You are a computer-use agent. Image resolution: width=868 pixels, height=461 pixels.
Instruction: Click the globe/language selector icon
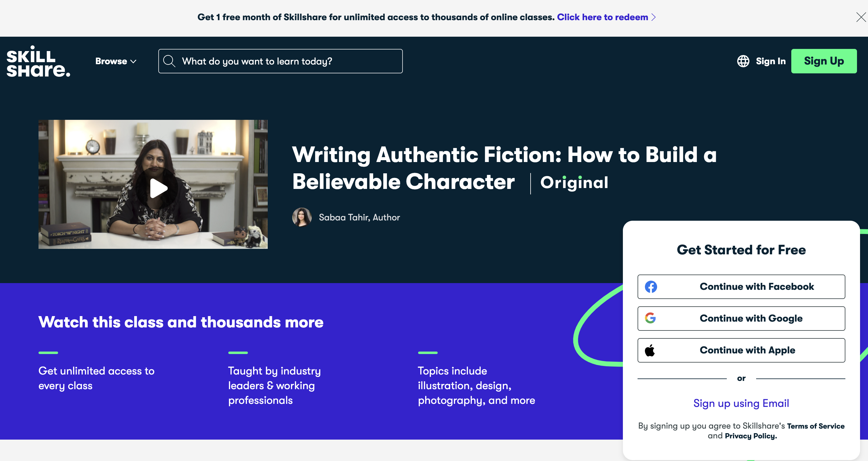(742, 61)
